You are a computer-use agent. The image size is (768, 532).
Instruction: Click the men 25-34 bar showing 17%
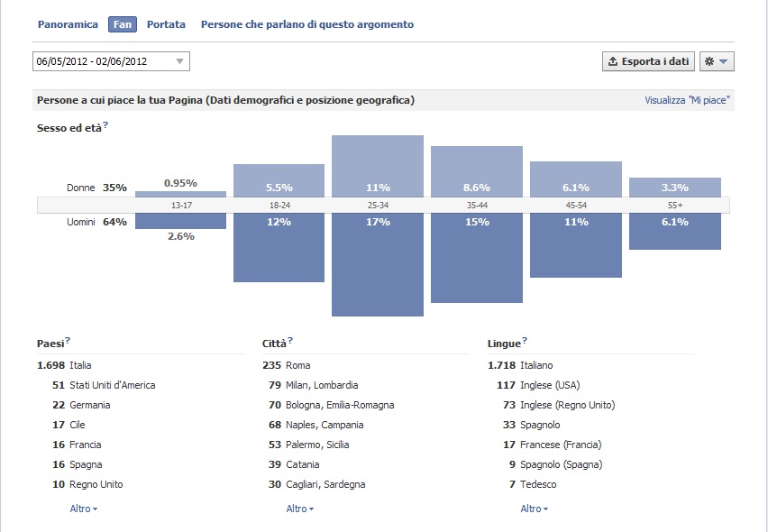[x=378, y=264]
